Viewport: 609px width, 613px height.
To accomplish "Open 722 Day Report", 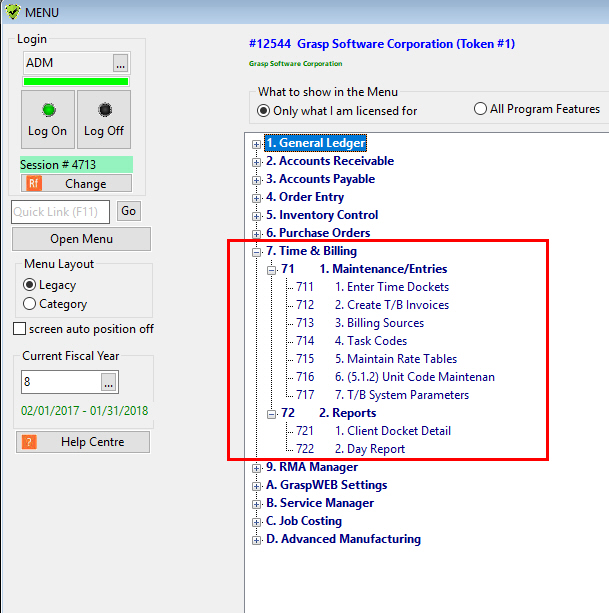I will tap(350, 449).
